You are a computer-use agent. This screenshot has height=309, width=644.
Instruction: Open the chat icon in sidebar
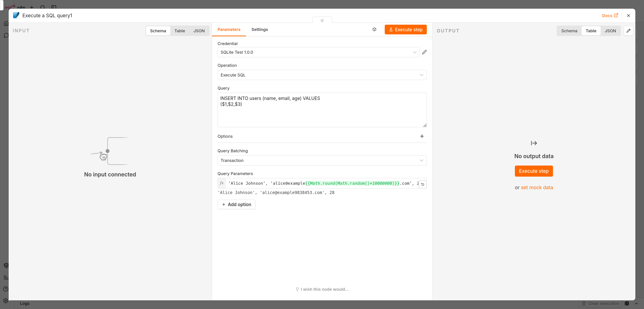point(6,35)
